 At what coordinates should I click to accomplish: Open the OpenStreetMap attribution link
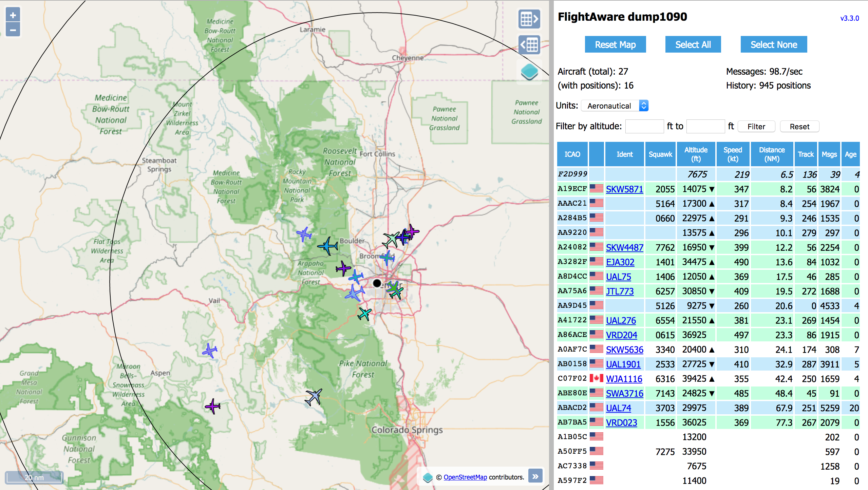pos(465,477)
